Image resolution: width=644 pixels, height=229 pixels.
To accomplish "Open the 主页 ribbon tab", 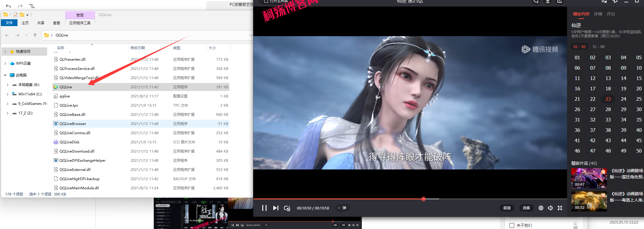I will click(25, 23).
